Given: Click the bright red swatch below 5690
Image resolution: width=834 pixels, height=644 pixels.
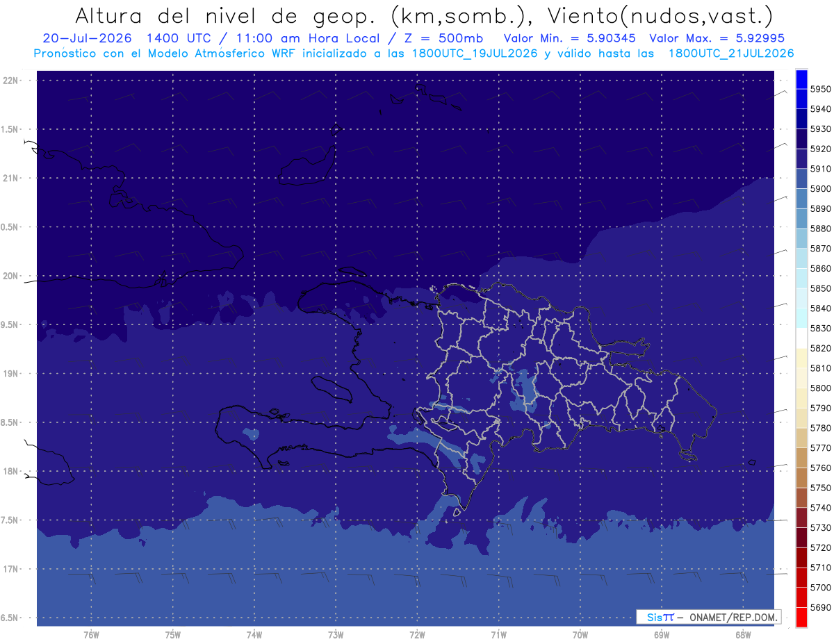Looking at the screenshot, I should (801, 618).
